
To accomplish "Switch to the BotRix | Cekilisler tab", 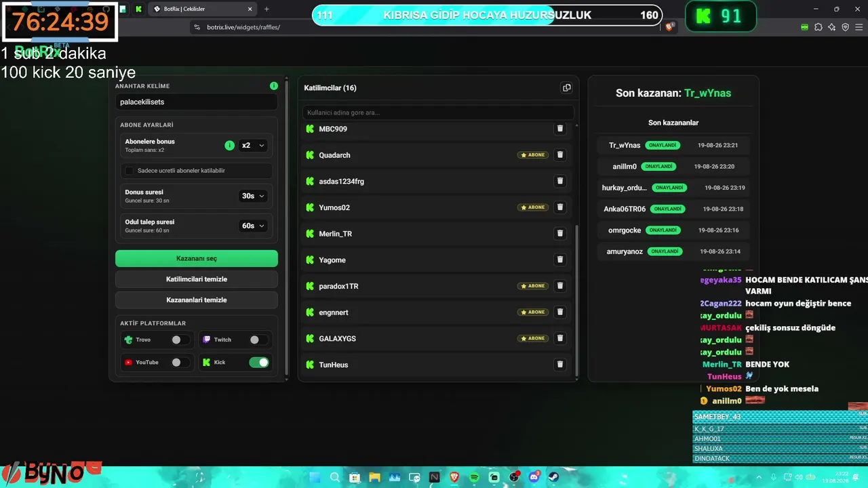I will coord(202,9).
